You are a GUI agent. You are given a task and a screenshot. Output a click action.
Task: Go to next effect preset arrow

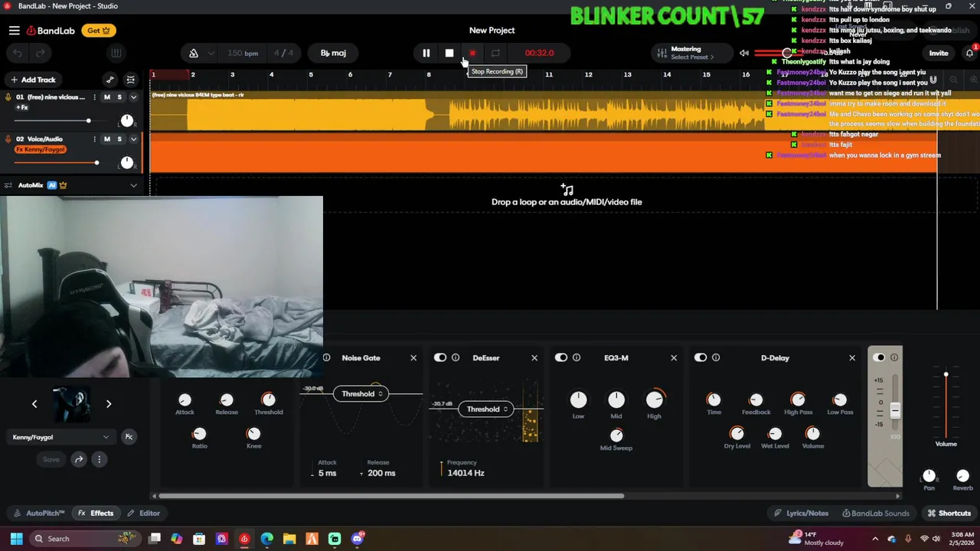(109, 404)
